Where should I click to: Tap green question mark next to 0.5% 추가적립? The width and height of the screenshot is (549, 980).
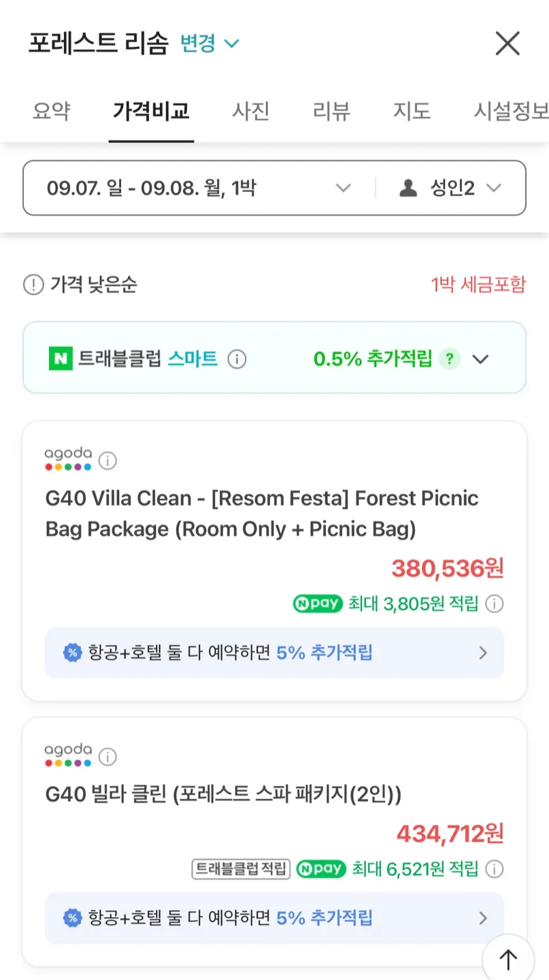pos(448,359)
